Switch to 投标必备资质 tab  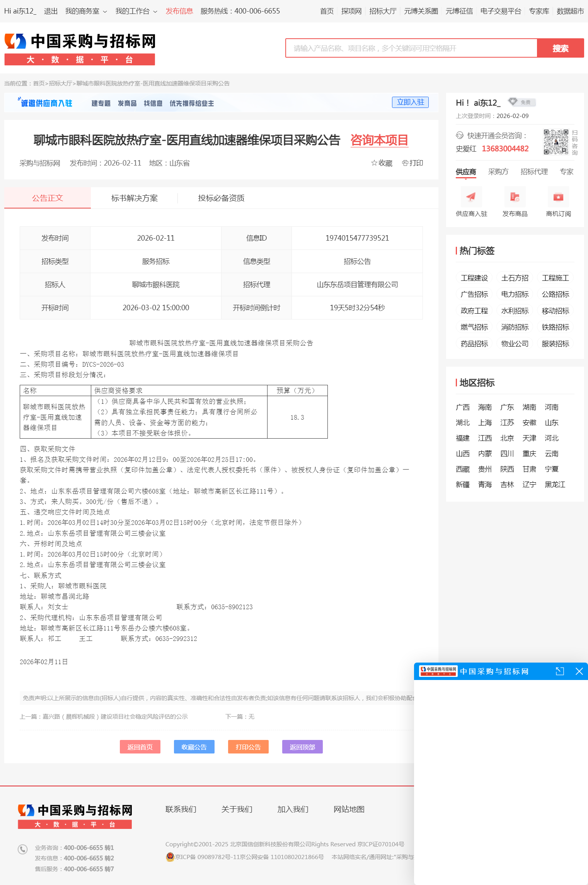221,198
